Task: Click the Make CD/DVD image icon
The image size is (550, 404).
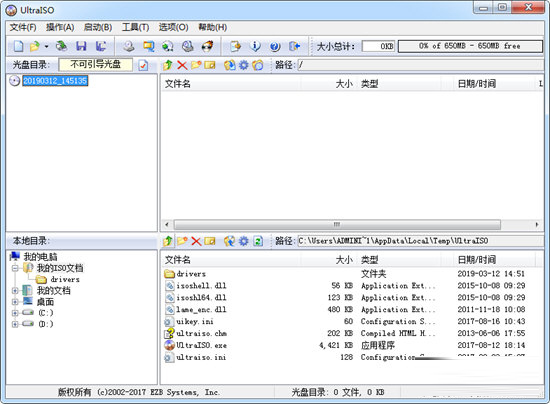Action: [x=129, y=46]
